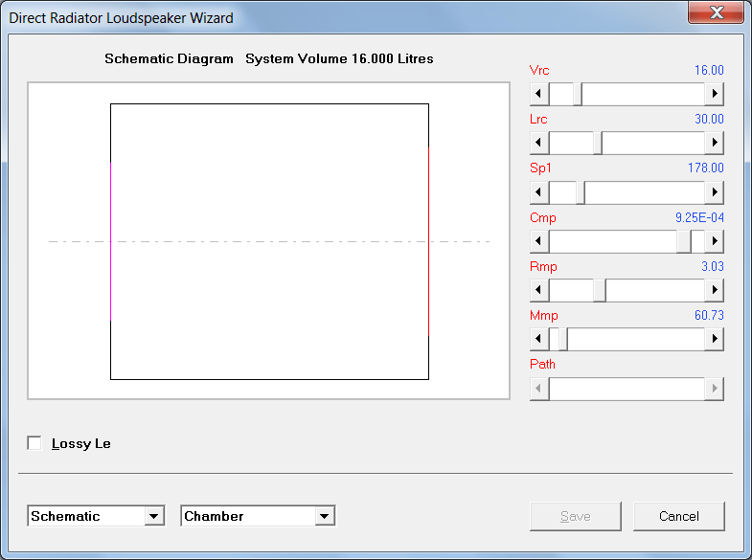Click the Mmp slider thumb
The image size is (752, 560).
[x=563, y=339]
